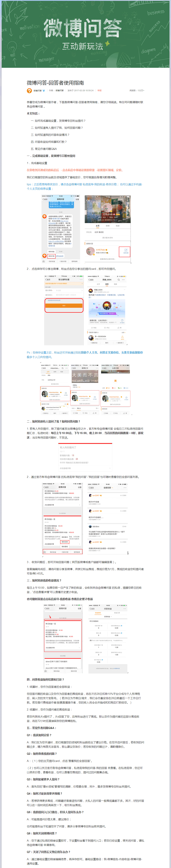Expand 全部 > in 可能感兴趣的人
The image size is (171, 868).
click(x=123, y=332)
